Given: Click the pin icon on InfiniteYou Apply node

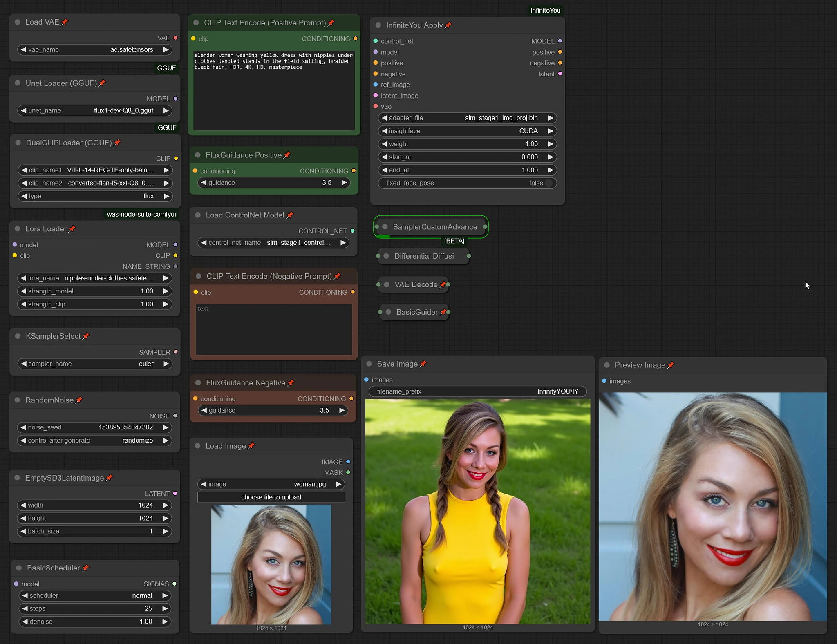Looking at the screenshot, I should pyautogui.click(x=448, y=25).
